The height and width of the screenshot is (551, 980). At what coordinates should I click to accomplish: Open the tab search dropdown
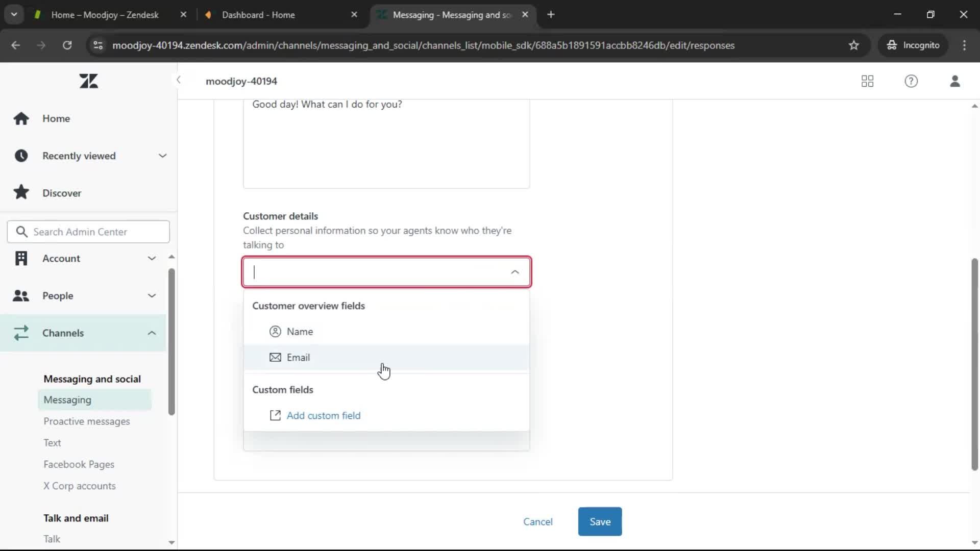click(x=14, y=15)
